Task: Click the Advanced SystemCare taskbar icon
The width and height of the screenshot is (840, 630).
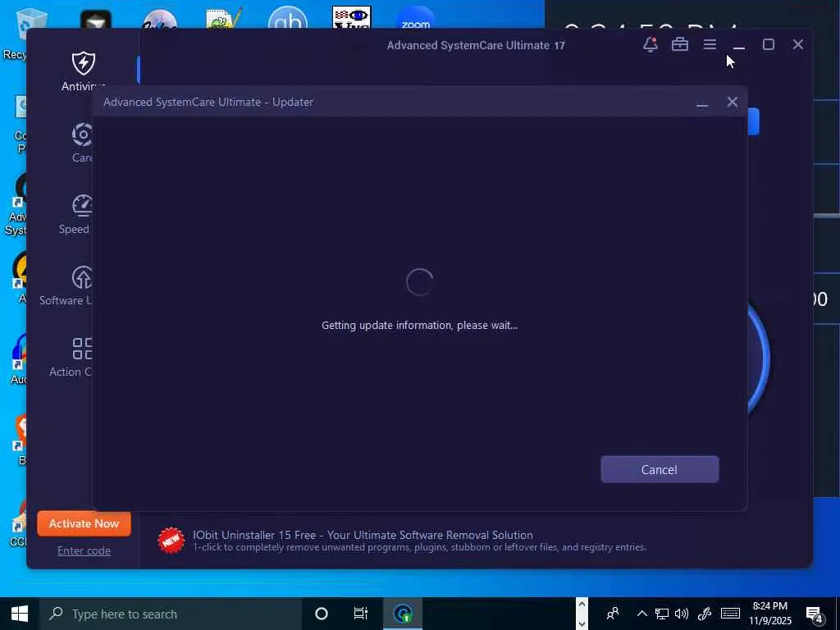Action: click(x=403, y=614)
